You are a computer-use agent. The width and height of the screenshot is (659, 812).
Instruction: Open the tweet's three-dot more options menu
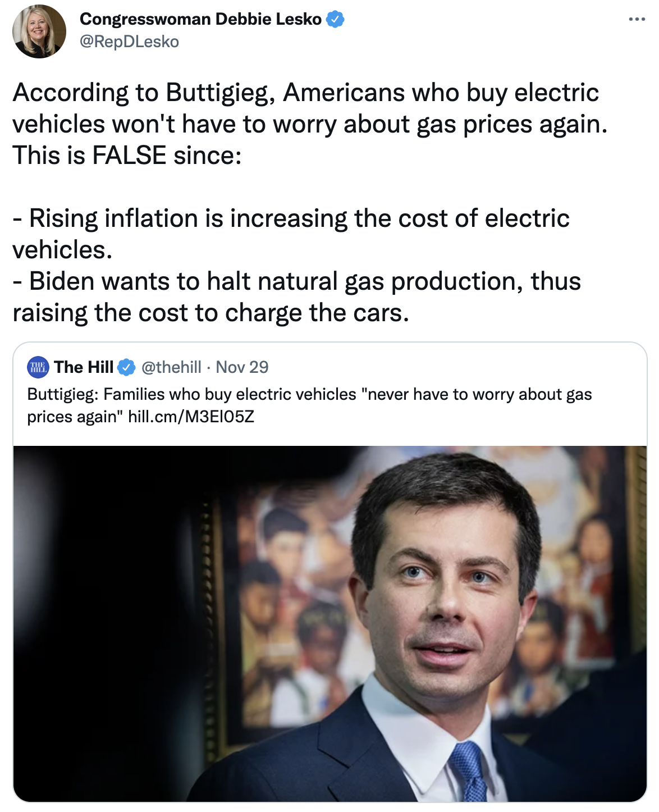point(637,20)
